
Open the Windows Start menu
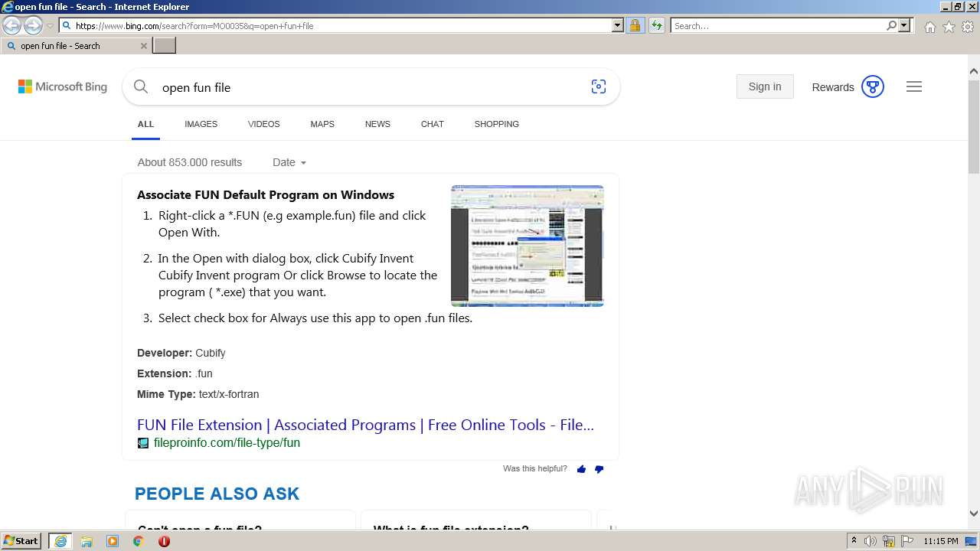[x=21, y=541]
